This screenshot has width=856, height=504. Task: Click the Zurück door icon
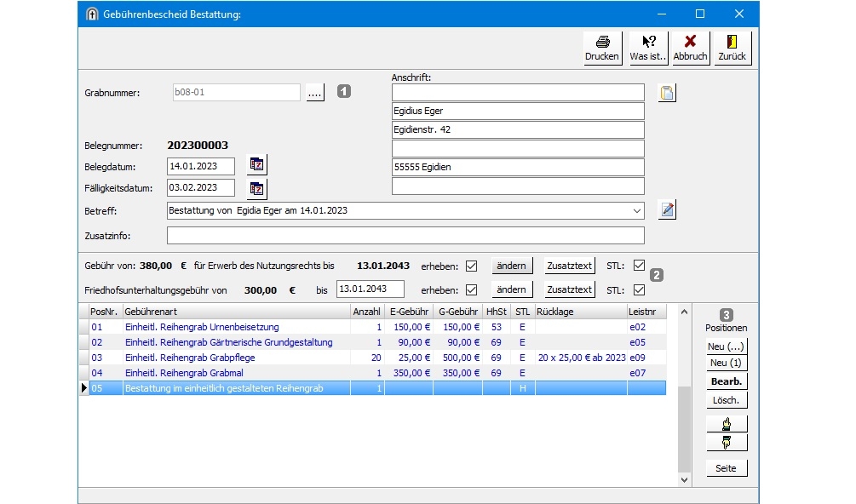pos(732,43)
